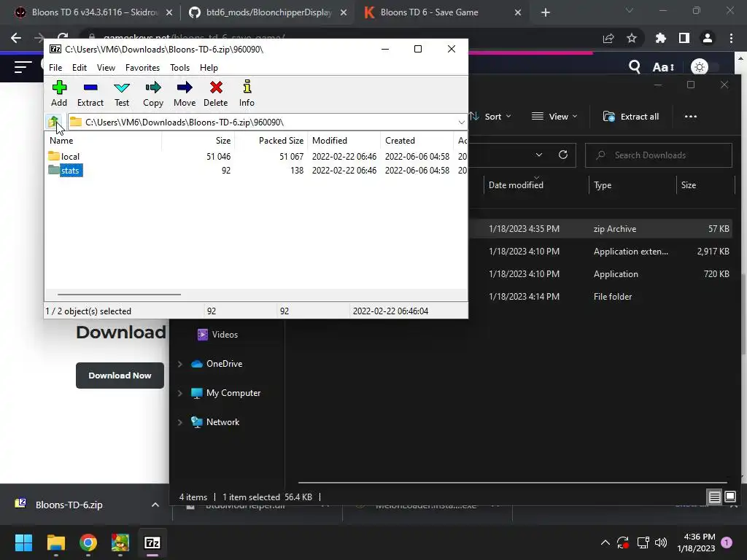
Task: Switch to the Bloons TD 6 Skidrow tab
Action: coord(93,12)
